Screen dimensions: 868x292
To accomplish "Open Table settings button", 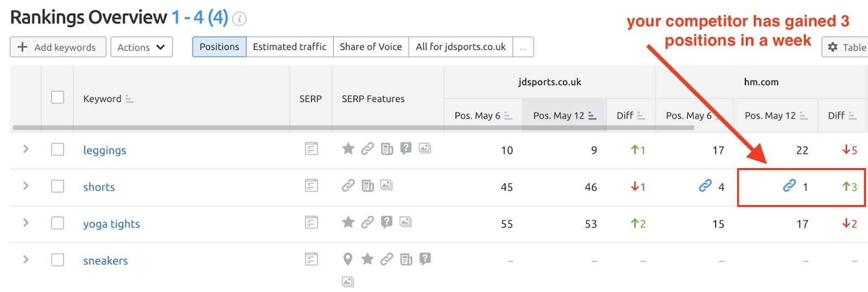I will (846, 47).
